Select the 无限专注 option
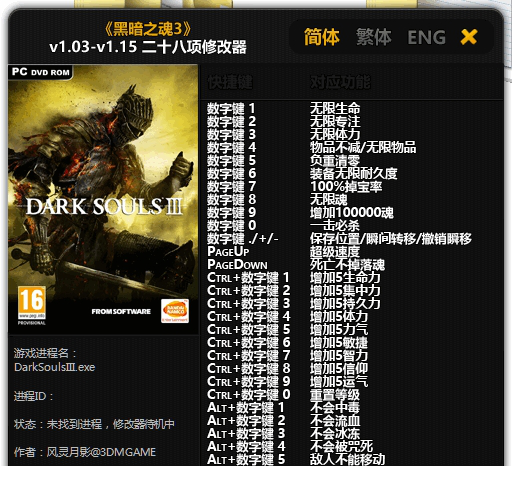Screen dimensions: 512x484 [x=335, y=121]
